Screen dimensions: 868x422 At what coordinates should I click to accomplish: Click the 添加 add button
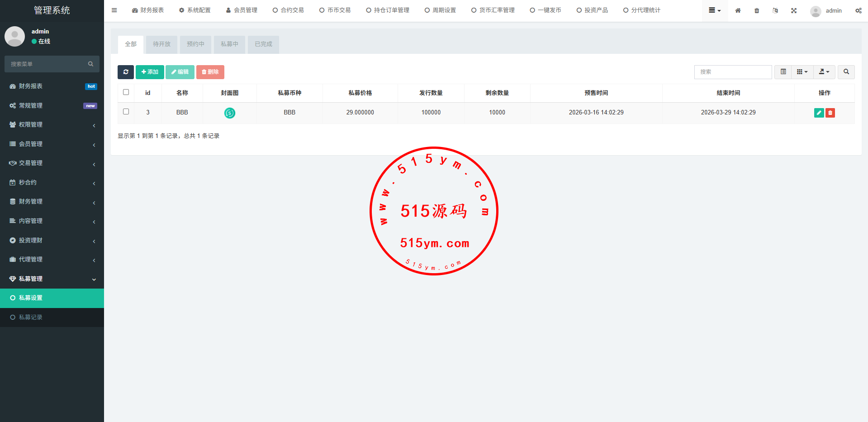(150, 72)
